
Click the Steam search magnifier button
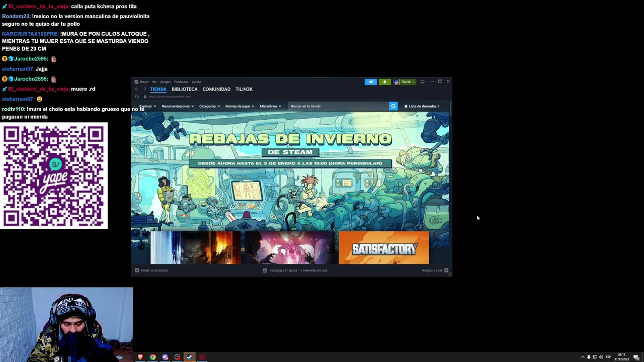pos(393,106)
